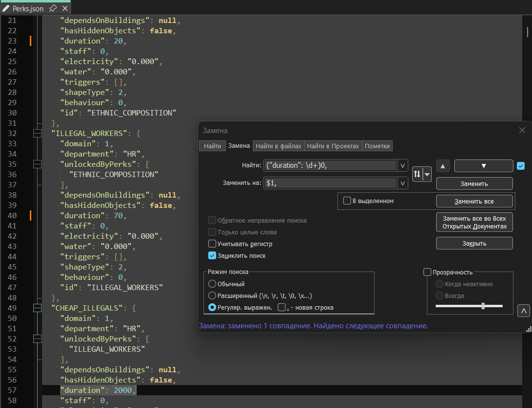Click the Заменить все button
This screenshot has width=532, height=408.
tap(474, 201)
